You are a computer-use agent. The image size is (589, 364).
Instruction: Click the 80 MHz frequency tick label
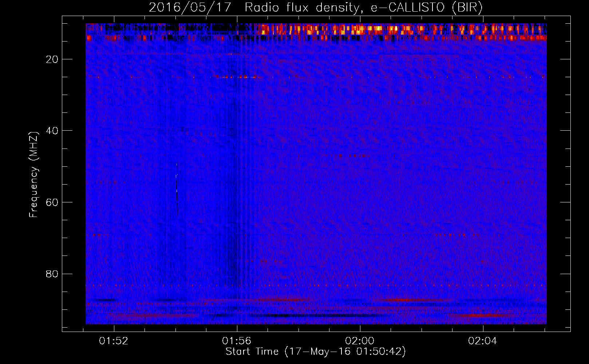[52, 274]
